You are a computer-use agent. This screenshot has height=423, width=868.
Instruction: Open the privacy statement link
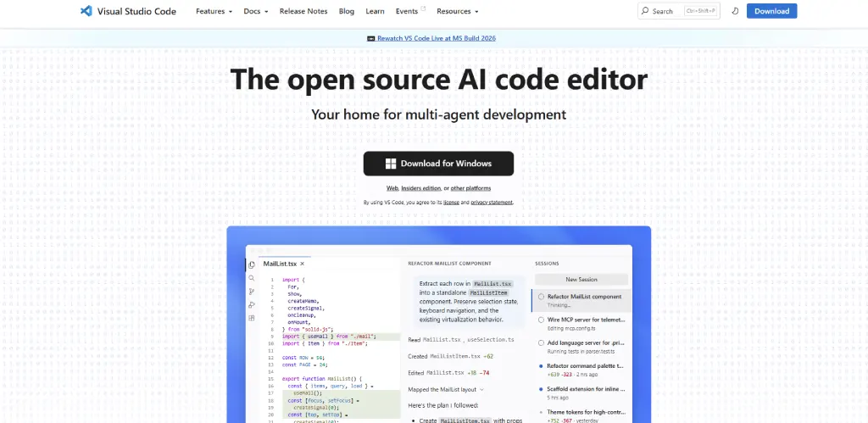click(x=492, y=203)
